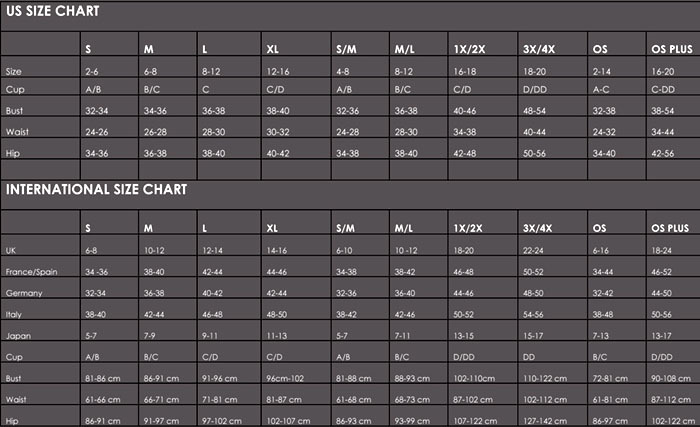Screen dimensions: 700x427
Task: Click the Germany row label
Action: [24, 293]
